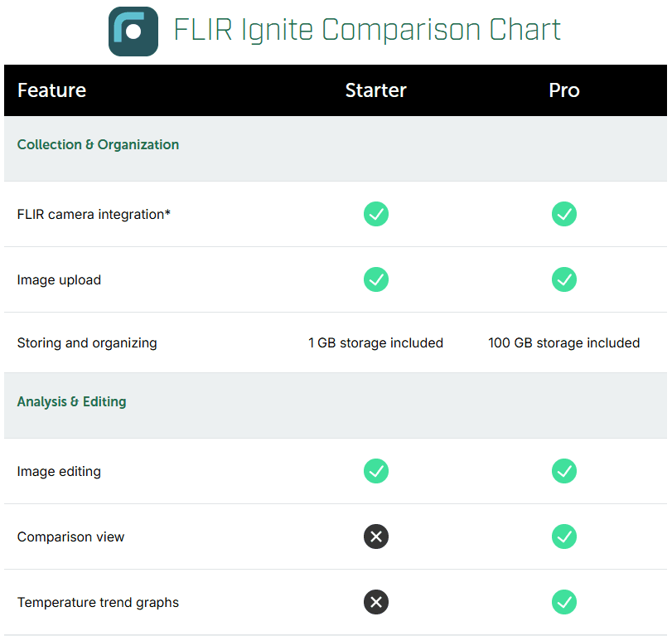Click the FLIR Ignite Comparison Chart title
The height and width of the screenshot is (636, 672).
[367, 31]
